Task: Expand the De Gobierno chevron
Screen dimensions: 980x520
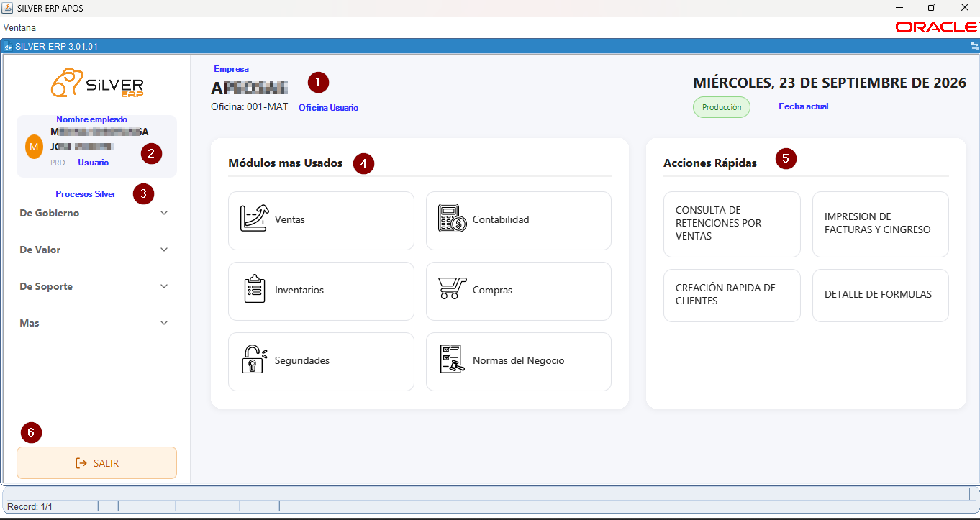Action: point(164,213)
